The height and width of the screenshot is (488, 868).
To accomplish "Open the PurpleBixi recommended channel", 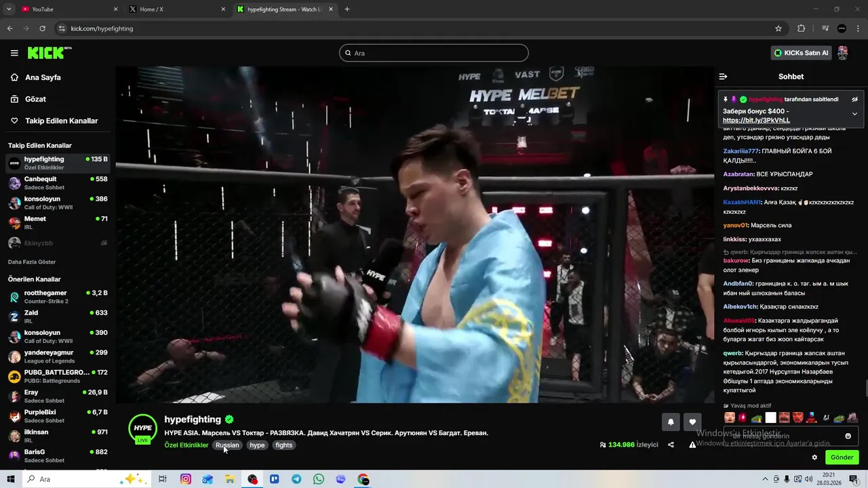I will [58, 416].
